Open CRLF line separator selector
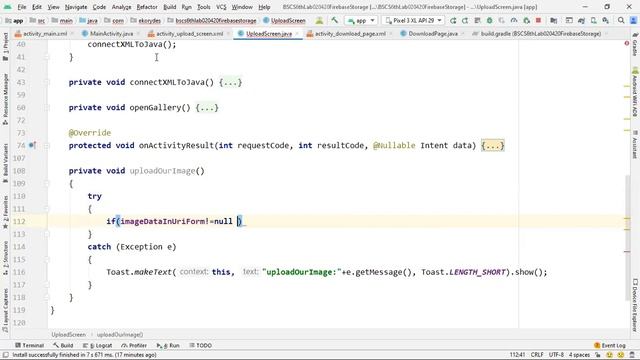 point(537,355)
